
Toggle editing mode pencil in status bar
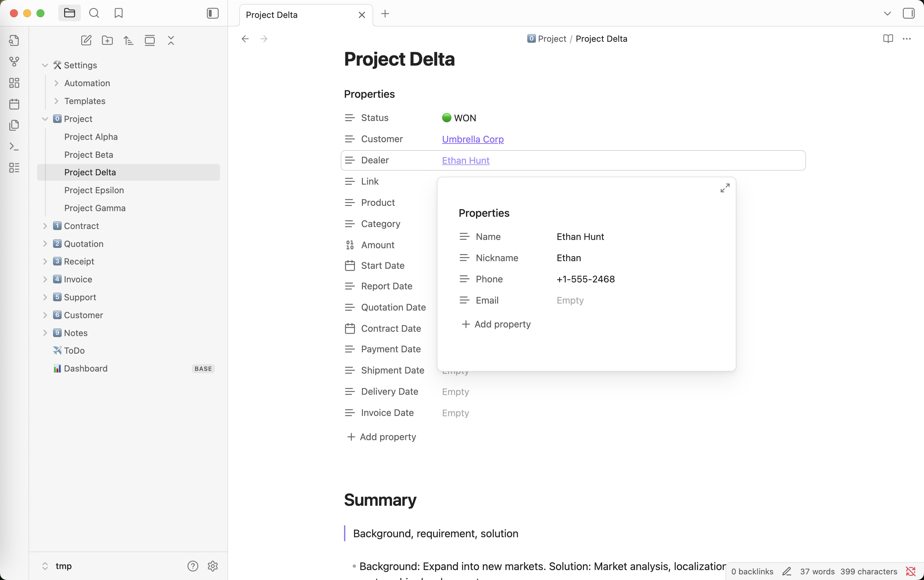[x=787, y=571]
